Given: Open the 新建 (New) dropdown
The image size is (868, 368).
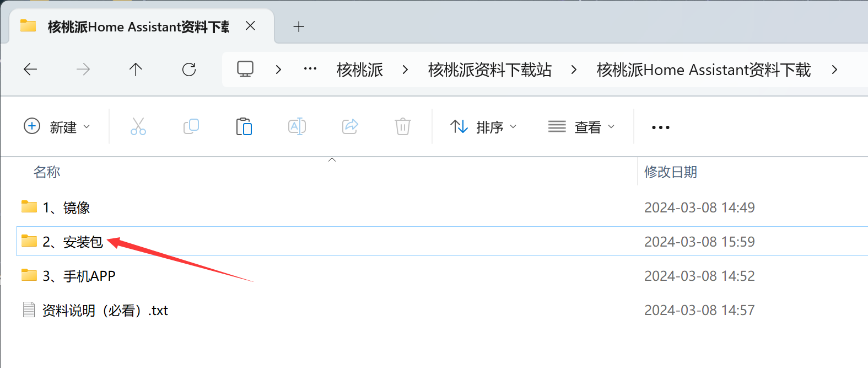Looking at the screenshot, I should [x=57, y=127].
